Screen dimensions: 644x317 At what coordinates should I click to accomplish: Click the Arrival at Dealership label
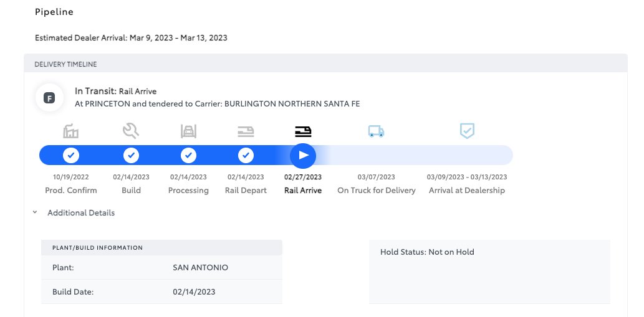[x=467, y=191]
